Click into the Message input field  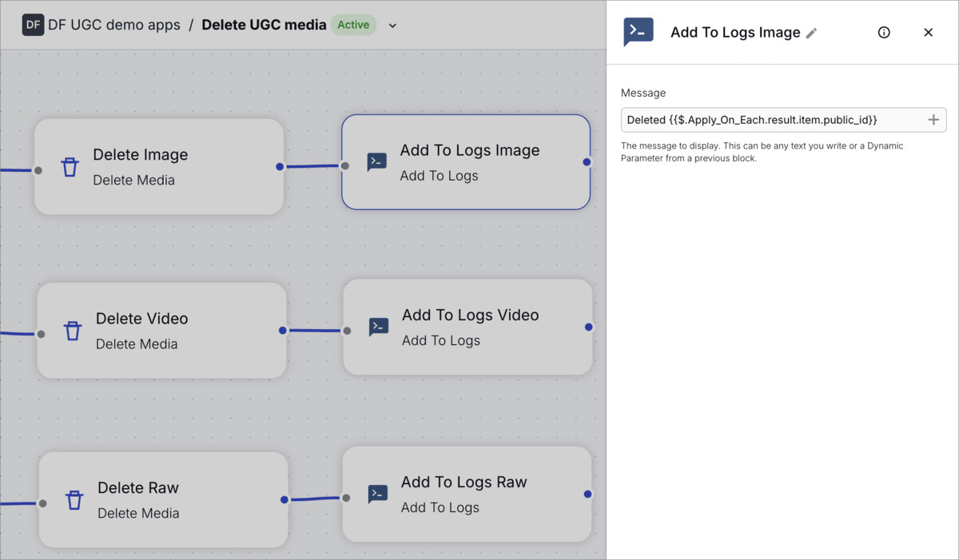(783, 120)
